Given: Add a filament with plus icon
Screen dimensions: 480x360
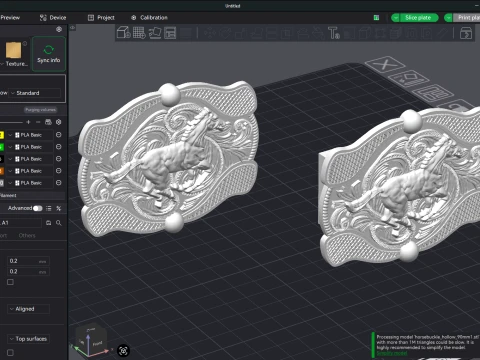Looking at the screenshot, I should pos(28,122).
